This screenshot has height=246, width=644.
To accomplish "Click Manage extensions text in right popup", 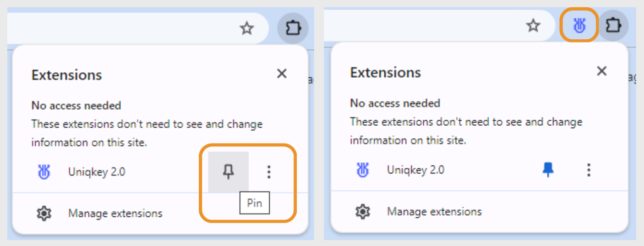I will (434, 212).
